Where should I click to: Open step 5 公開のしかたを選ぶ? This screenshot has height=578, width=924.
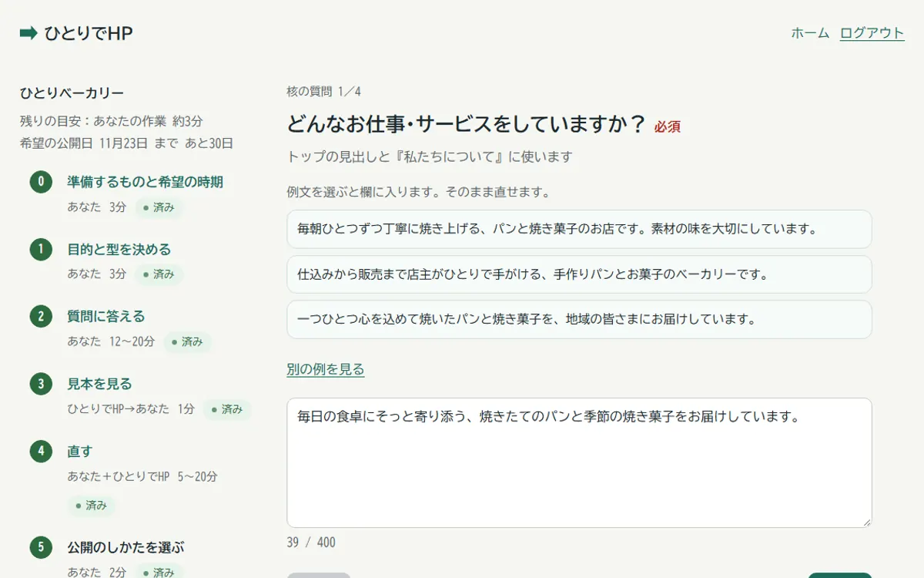[126, 547]
